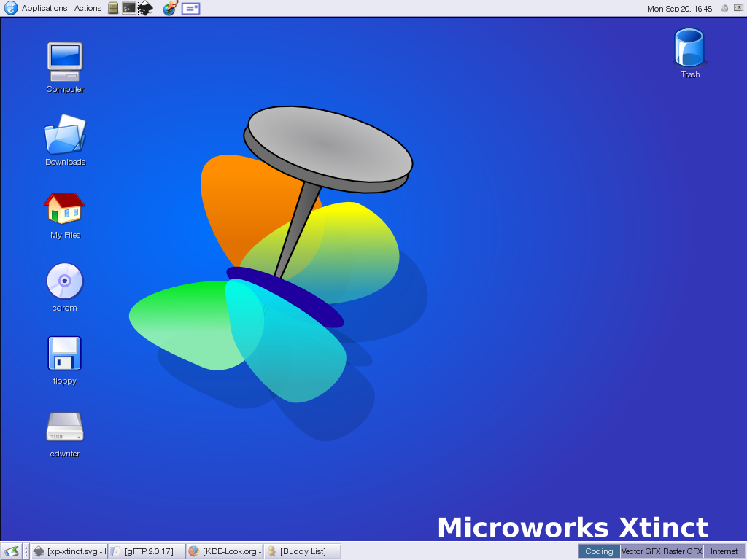
Task: Open the web browser globe launcher
Action: (169, 8)
